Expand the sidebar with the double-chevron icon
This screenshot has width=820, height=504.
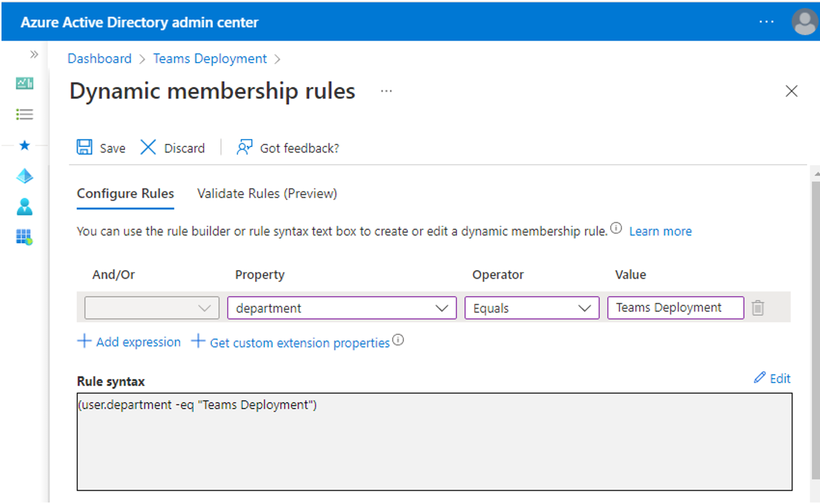pos(34,54)
